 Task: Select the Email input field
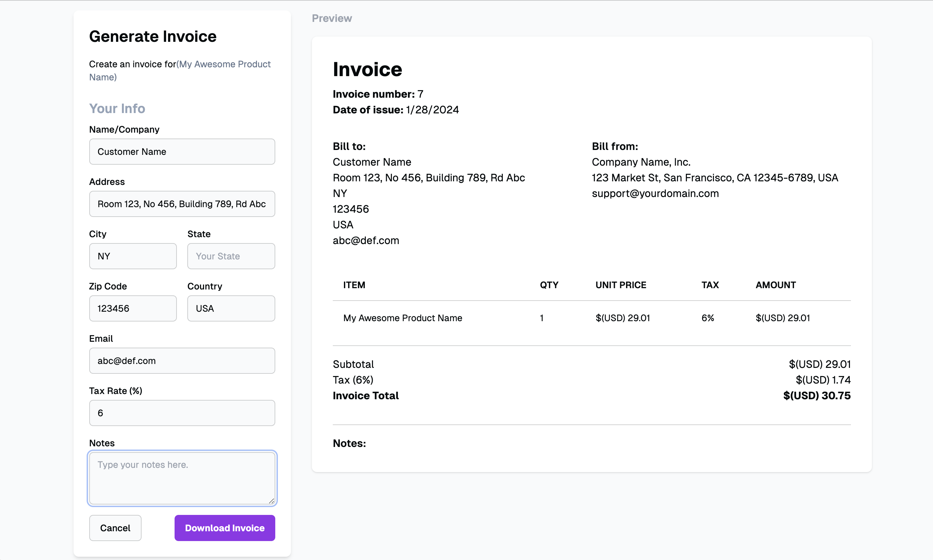coord(183,360)
